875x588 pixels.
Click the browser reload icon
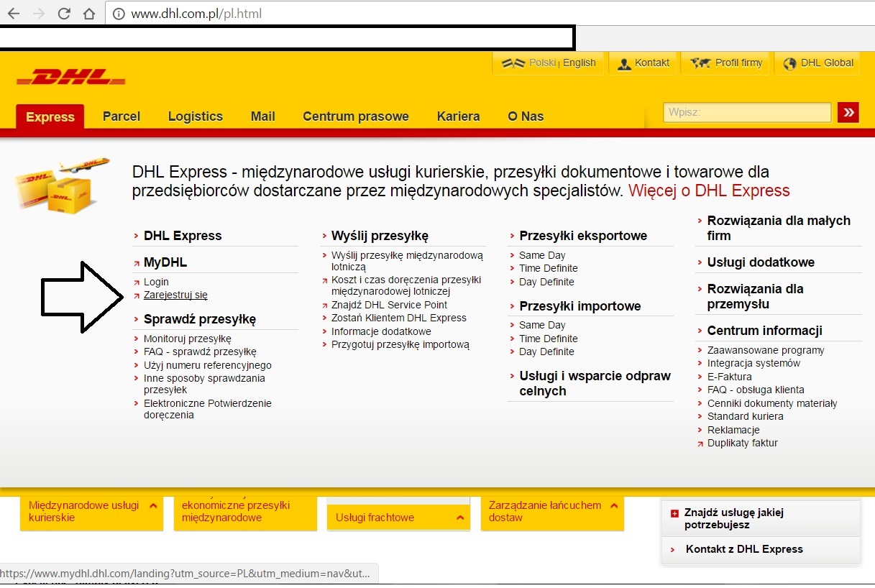click(x=64, y=13)
